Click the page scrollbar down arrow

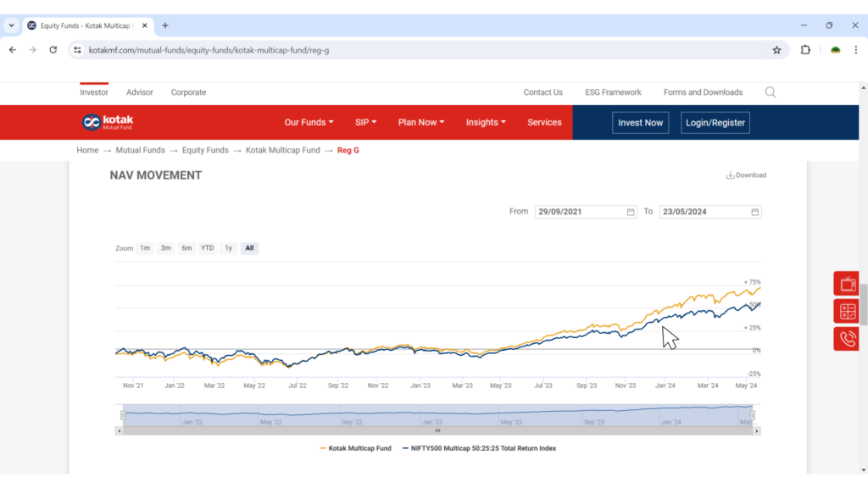click(x=863, y=470)
